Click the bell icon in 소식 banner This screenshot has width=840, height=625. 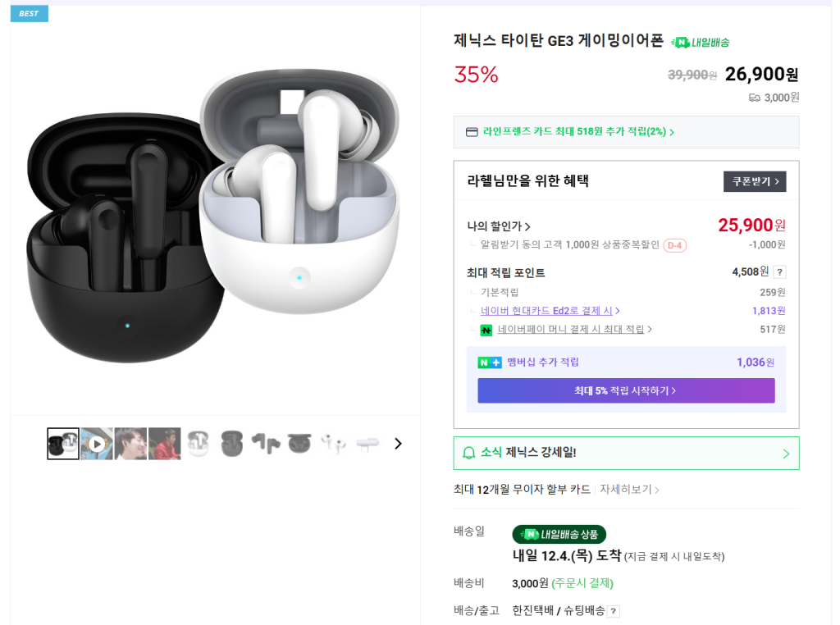(469, 453)
